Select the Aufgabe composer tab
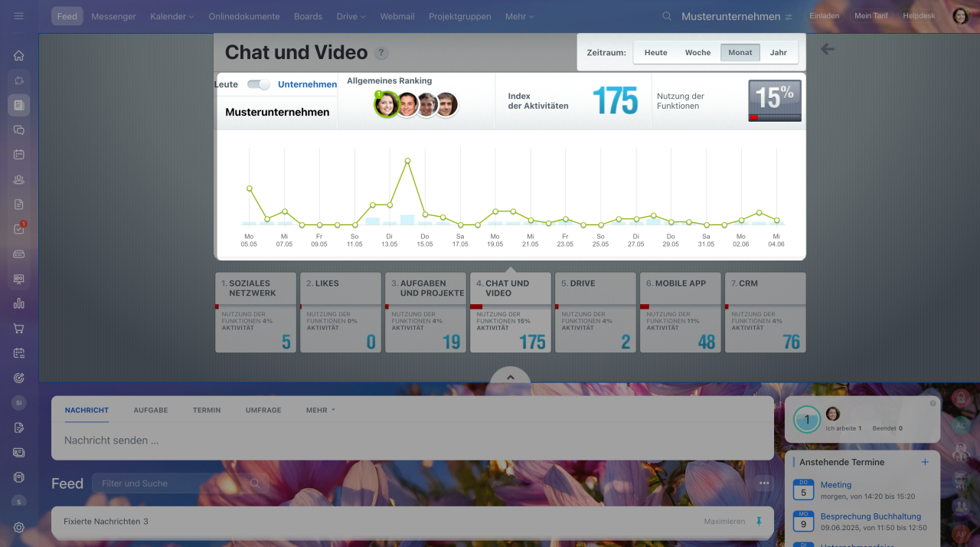 click(151, 410)
